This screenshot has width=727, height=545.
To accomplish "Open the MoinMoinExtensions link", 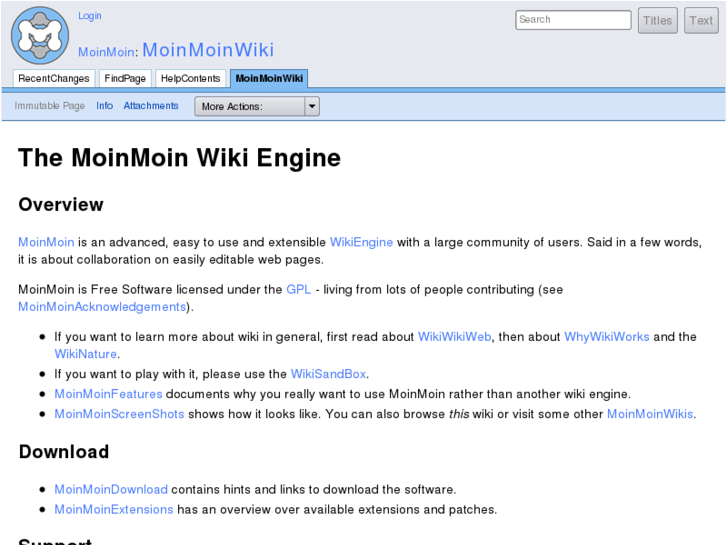I will tap(114, 509).
